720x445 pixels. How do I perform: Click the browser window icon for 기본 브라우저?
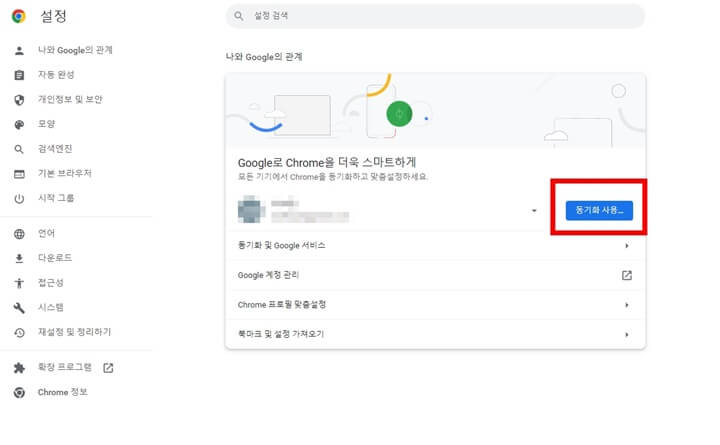19,174
